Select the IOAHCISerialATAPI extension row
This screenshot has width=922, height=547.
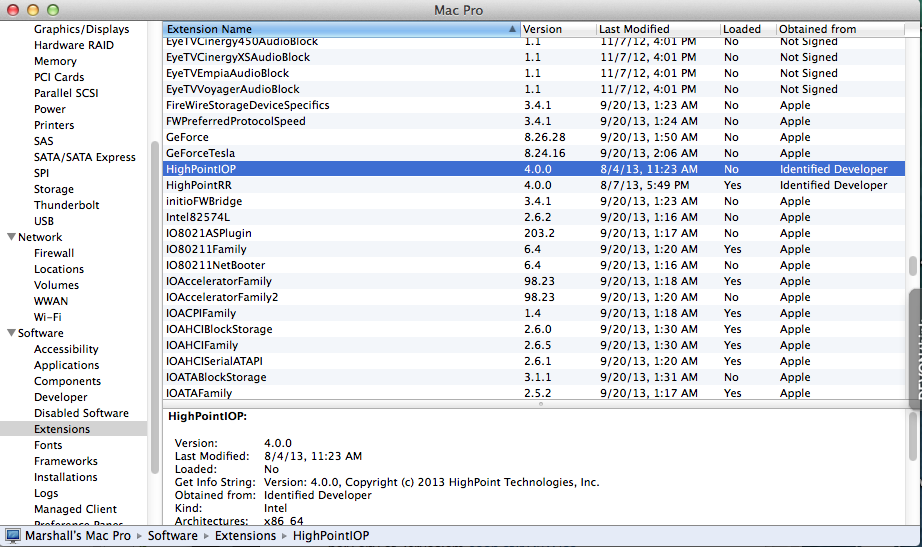[x=534, y=361]
